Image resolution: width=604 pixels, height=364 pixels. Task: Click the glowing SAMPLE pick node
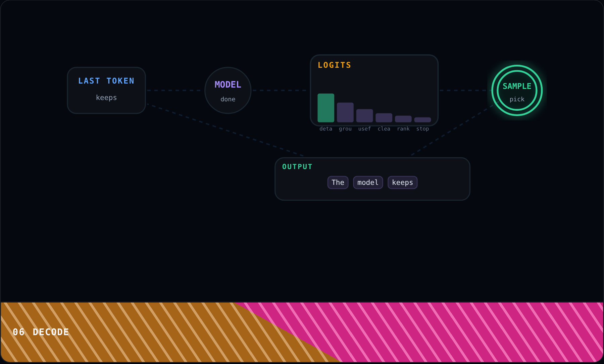click(x=517, y=90)
